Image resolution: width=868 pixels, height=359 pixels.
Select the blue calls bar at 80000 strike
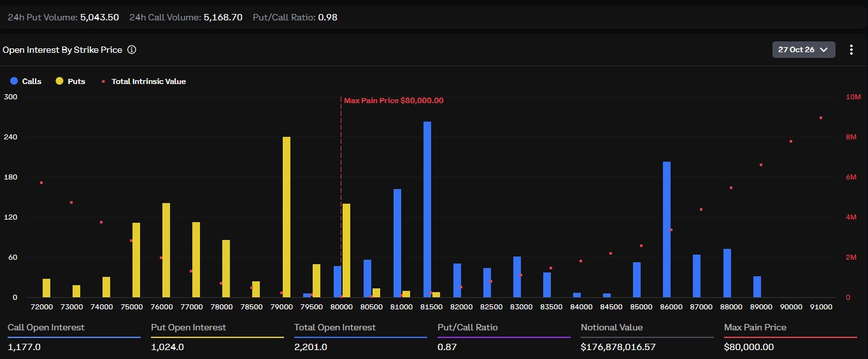pos(338,282)
